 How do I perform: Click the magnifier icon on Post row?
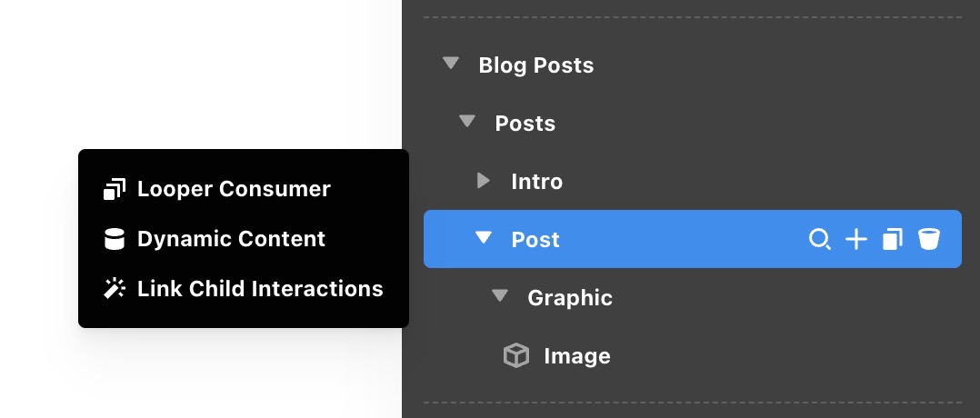pos(820,240)
